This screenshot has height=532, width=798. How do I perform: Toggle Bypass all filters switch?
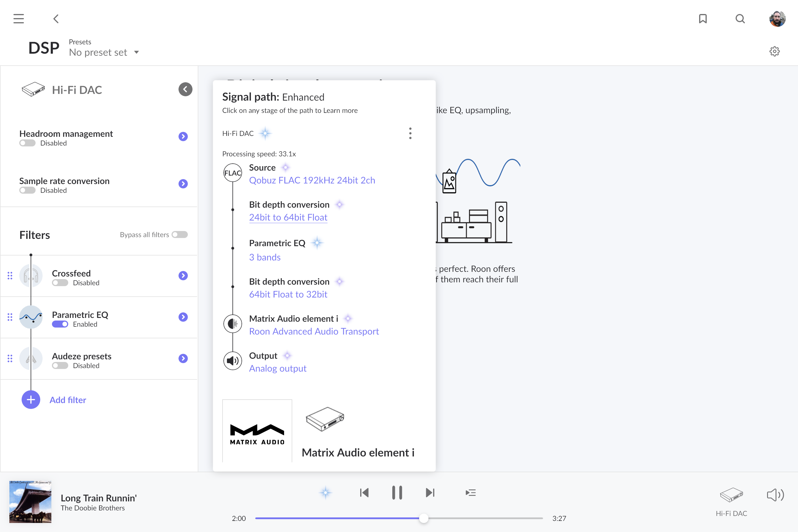pyautogui.click(x=180, y=235)
